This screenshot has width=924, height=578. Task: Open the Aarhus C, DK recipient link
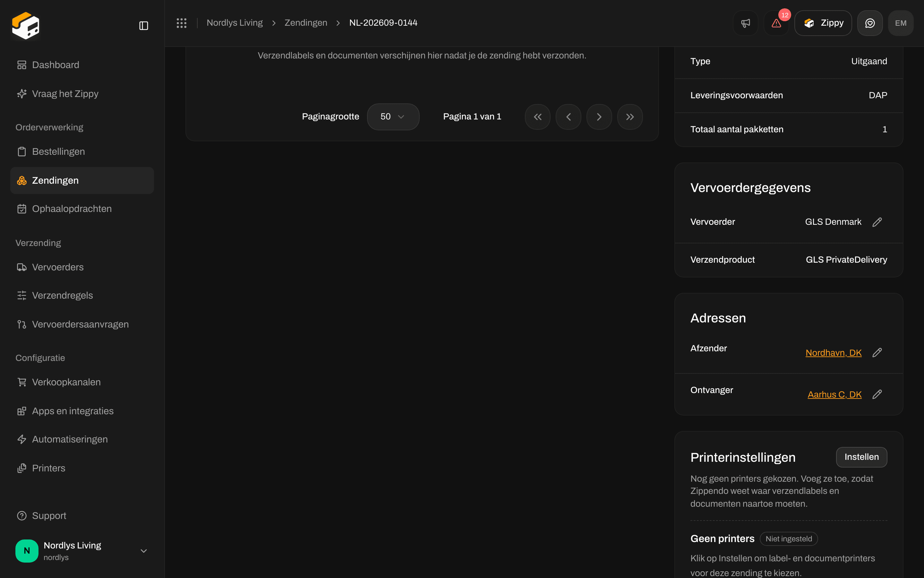click(x=834, y=395)
